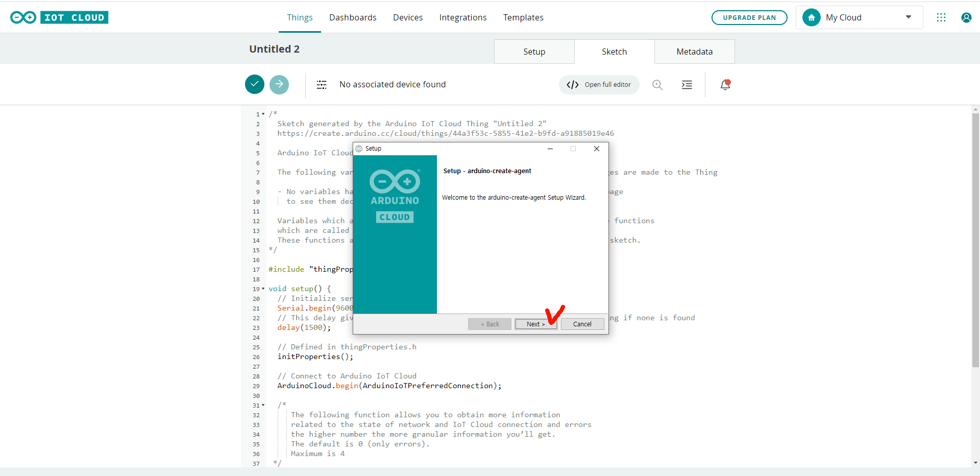Click Open full editor
The width and height of the screenshot is (980, 476).
click(599, 85)
